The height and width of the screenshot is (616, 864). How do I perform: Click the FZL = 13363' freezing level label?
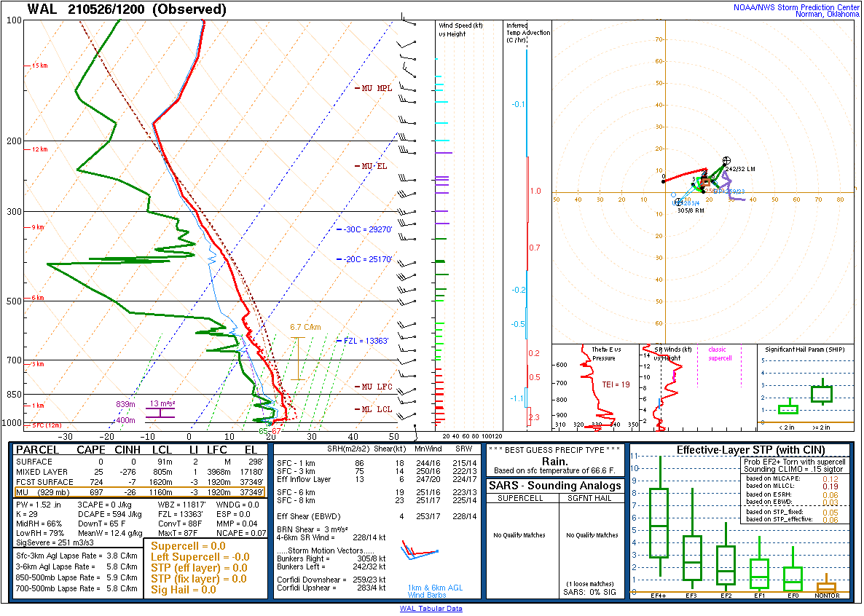(367, 341)
